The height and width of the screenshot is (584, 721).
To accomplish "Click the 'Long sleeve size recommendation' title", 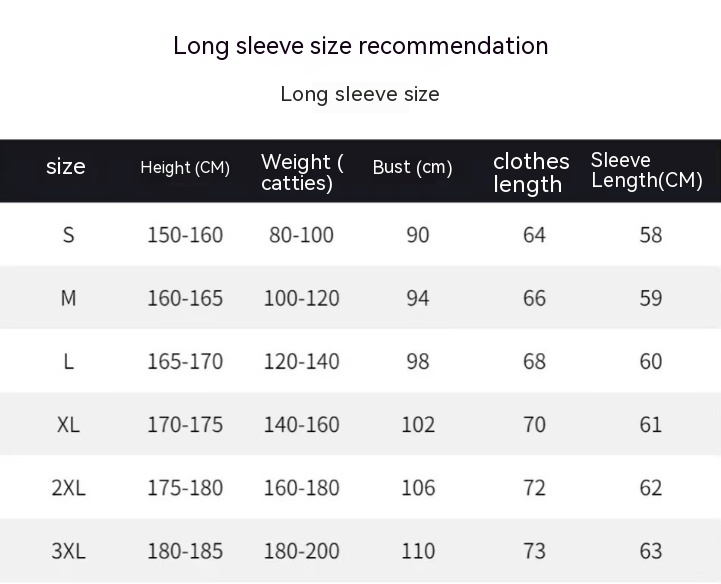I will (x=360, y=46).
